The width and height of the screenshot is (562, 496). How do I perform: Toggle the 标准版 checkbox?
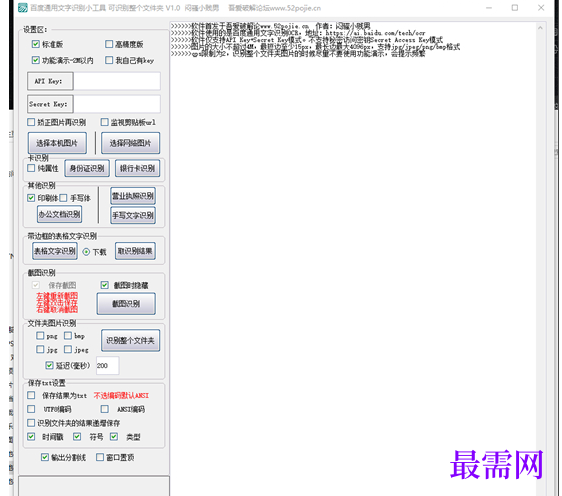pos(35,44)
